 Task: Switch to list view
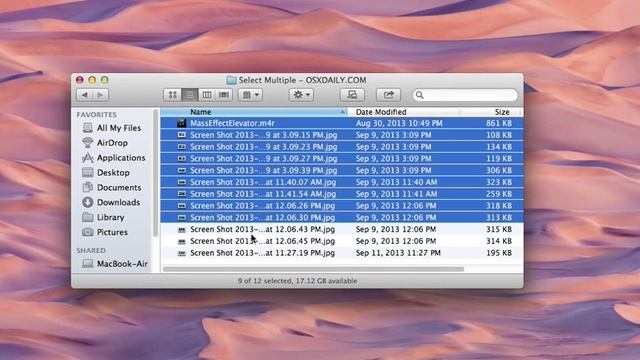[190, 95]
